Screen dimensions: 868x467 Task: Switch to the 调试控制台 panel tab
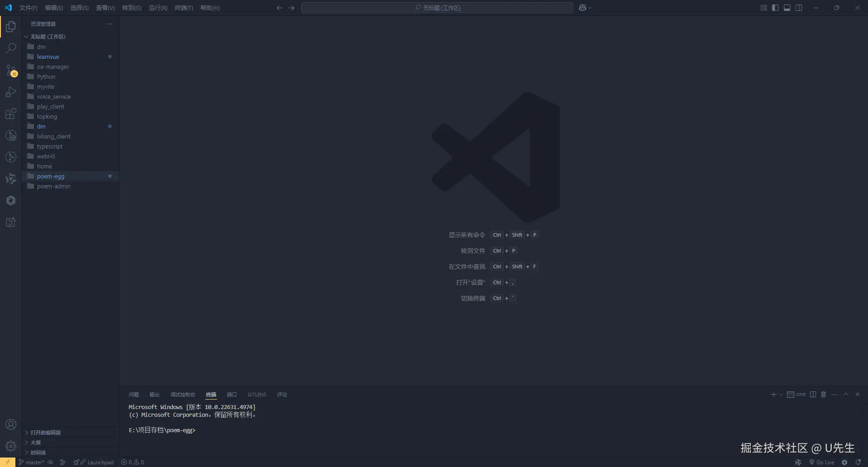(x=183, y=395)
